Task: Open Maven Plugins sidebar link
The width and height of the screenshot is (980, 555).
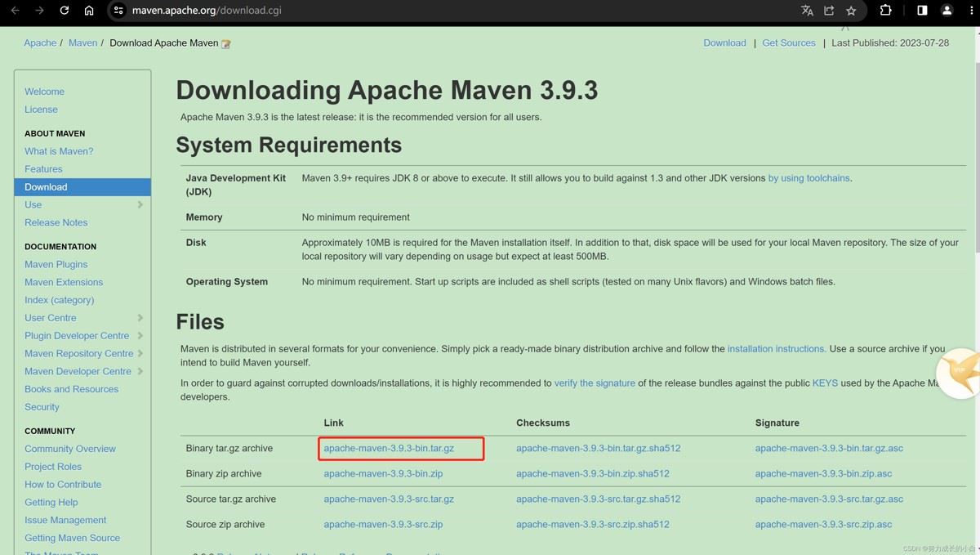Action: click(x=56, y=265)
